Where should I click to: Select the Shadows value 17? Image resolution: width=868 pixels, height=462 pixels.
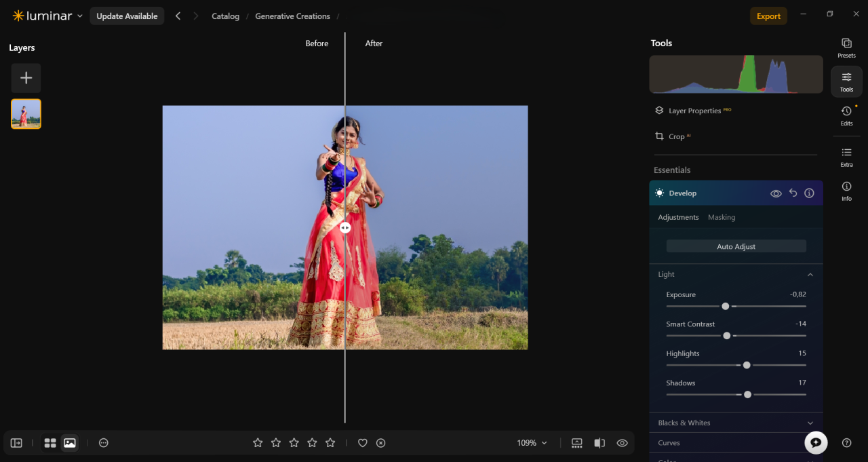click(802, 383)
